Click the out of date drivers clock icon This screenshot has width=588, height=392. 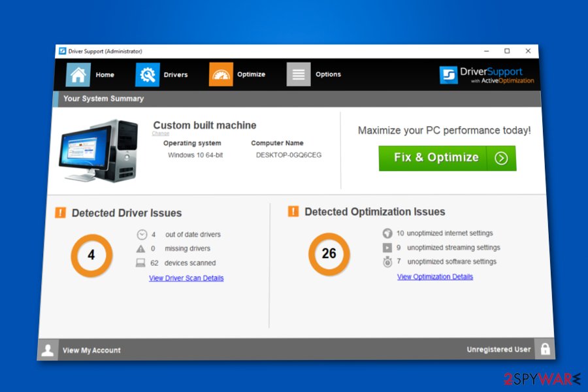142,235
